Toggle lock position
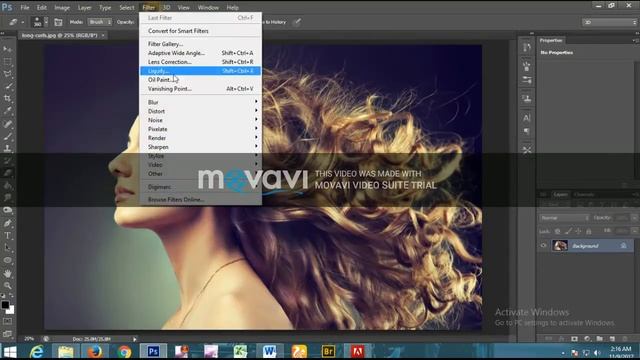The width and height of the screenshot is (640, 360). coord(578,231)
